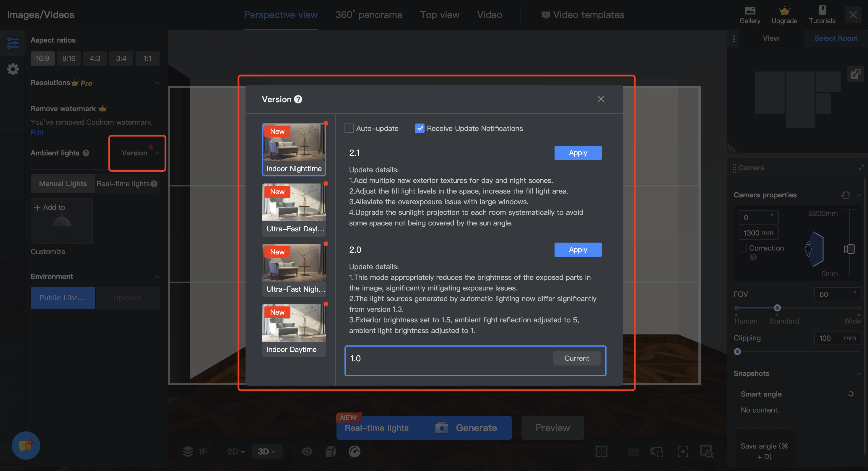Enable the Auto-update checkbox

[349, 128]
